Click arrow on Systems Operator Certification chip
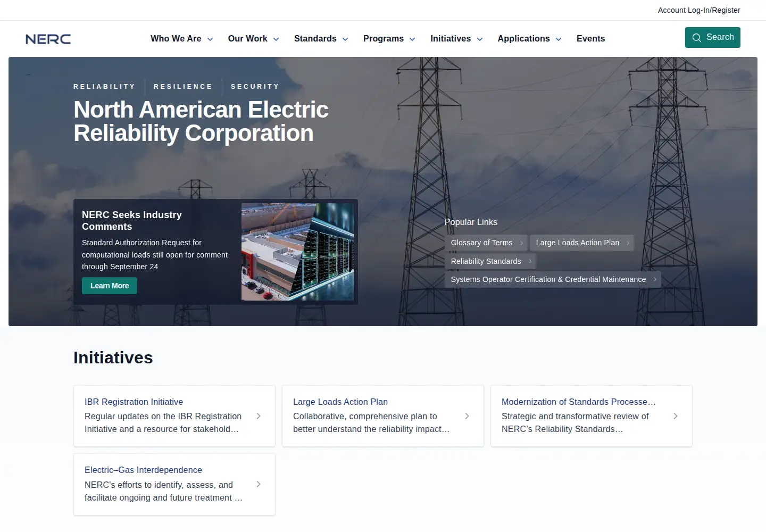This screenshot has width=766, height=532. (655, 279)
